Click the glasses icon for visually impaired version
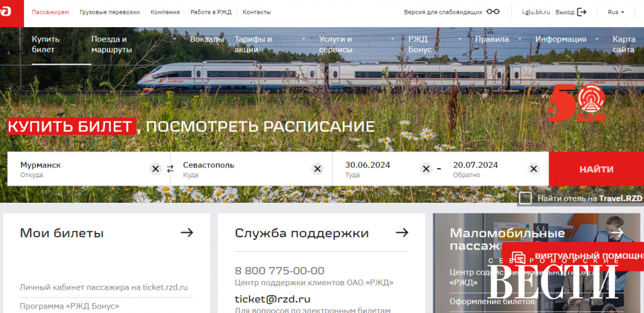This screenshot has width=644, height=313. click(x=493, y=12)
